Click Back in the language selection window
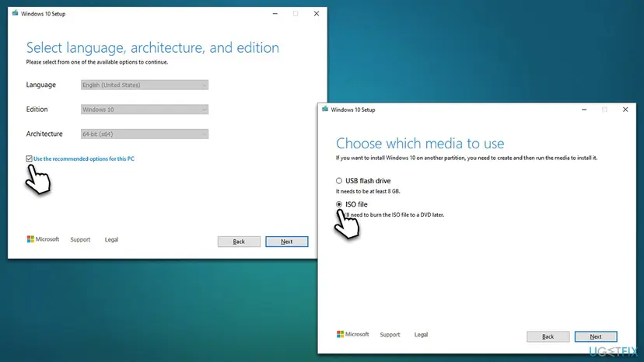 [239, 242]
